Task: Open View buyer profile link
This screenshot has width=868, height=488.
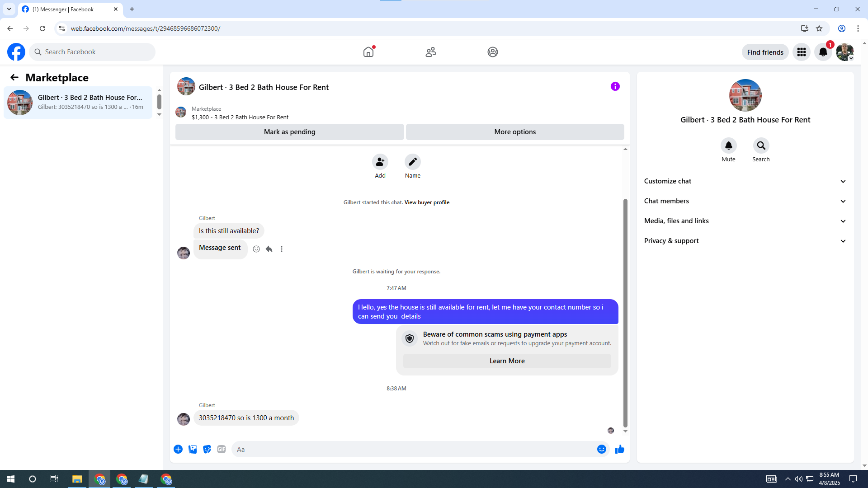Action: pyautogui.click(x=427, y=202)
